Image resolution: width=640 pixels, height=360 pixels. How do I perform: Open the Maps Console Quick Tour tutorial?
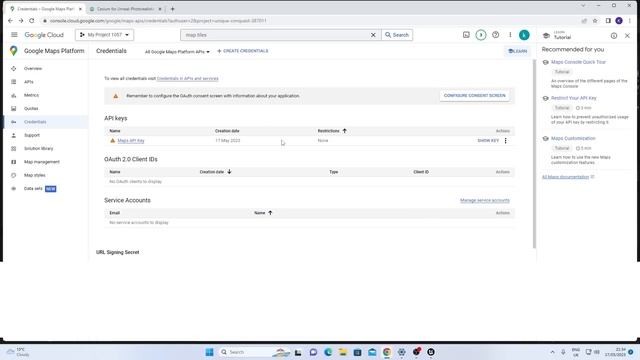tap(578, 62)
